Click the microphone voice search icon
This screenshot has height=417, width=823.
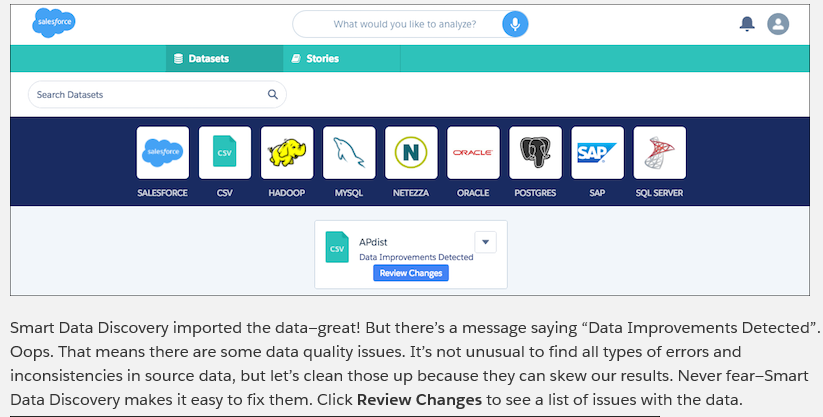(x=515, y=24)
